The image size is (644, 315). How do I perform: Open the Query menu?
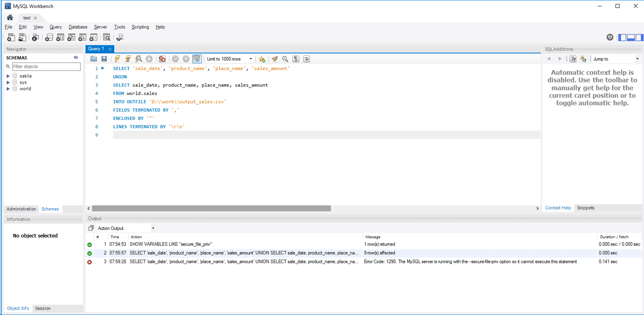tap(56, 27)
